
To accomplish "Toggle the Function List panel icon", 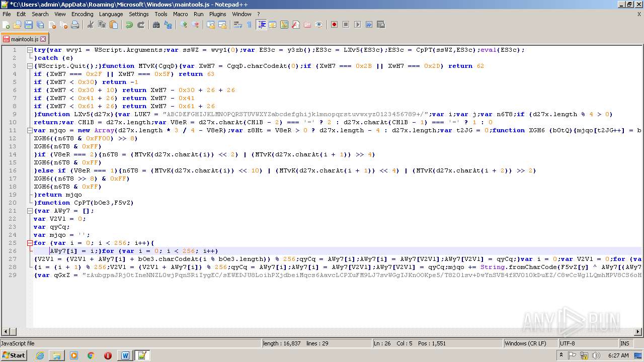I will coord(296,25).
